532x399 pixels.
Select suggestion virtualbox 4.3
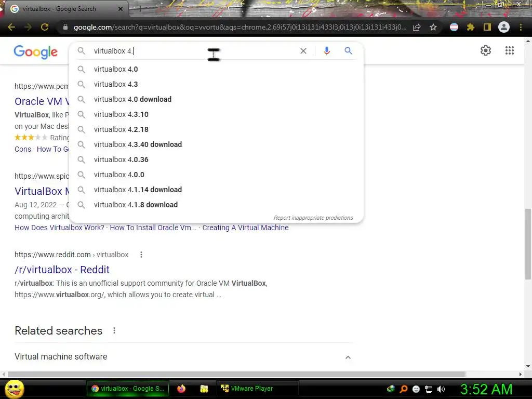(x=217, y=84)
